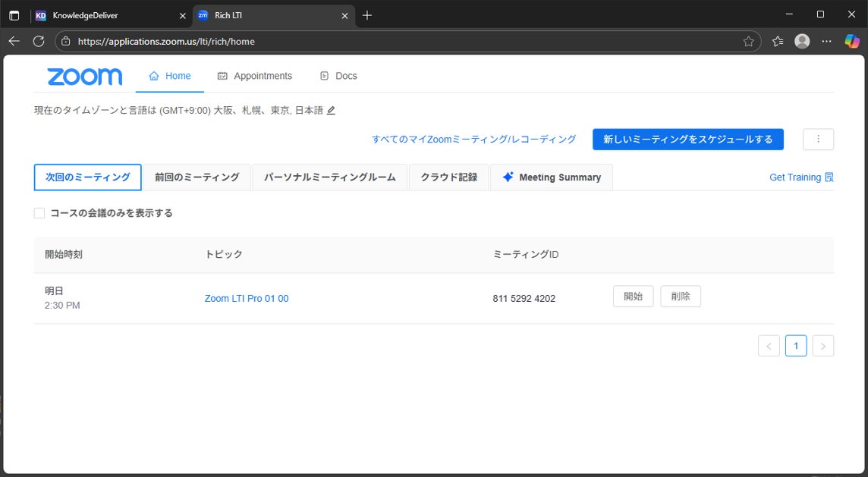The width and height of the screenshot is (868, 477).
Task: Click meeting ID 811 5292 4202
Action: pyautogui.click(x=524, y=299)
